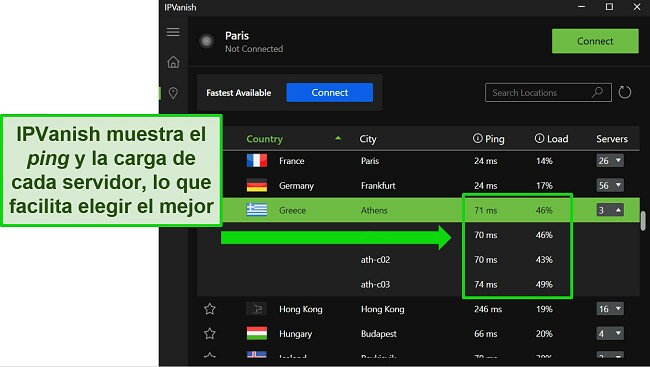Open the Locations pin icon in sidebar
This screenshot has height=367, width=650.
(173, 93)
